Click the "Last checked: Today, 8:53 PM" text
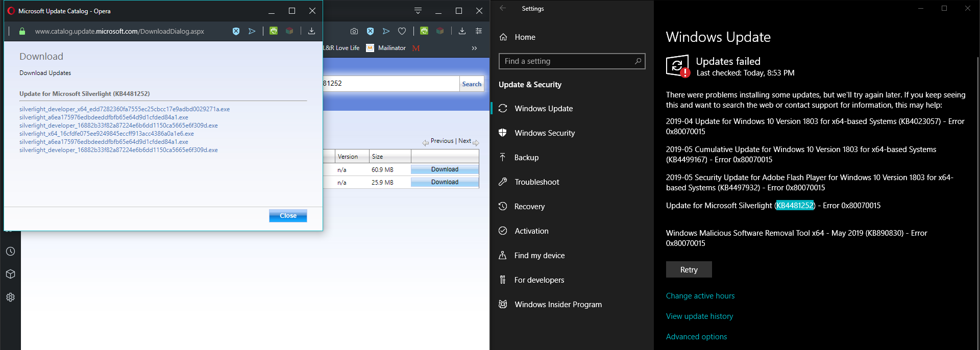 click(x=745, y=73)
